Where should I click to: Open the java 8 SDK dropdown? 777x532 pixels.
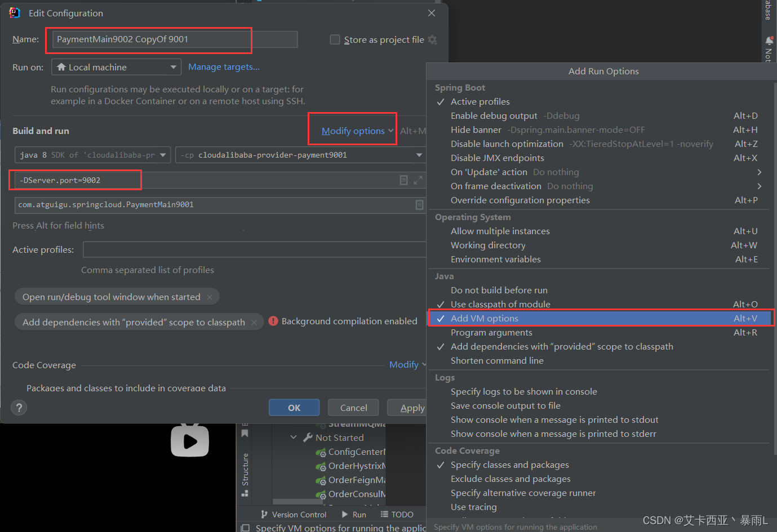pyautogui.click(x=92, y=155)
